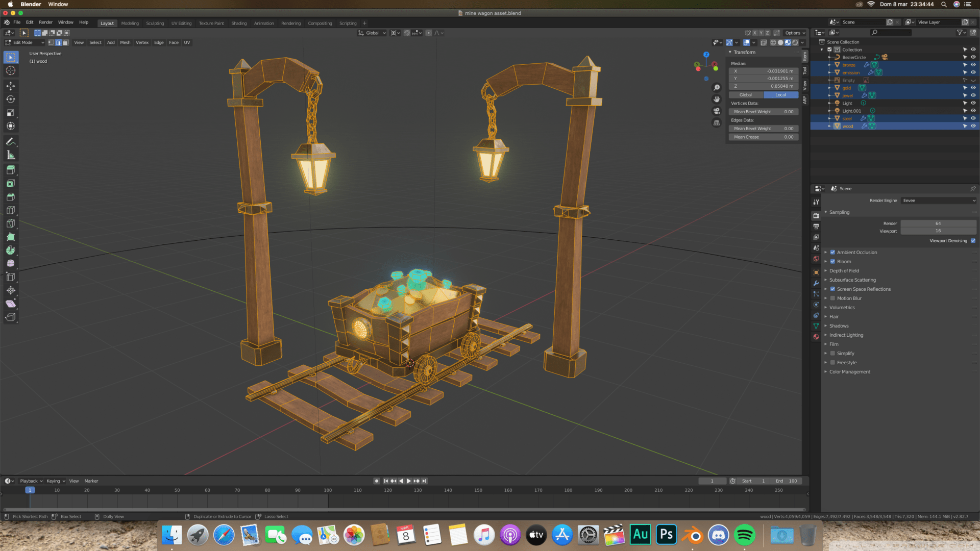Hide the wood object in outliner
The image size is (980, 551).
(973, 126)
